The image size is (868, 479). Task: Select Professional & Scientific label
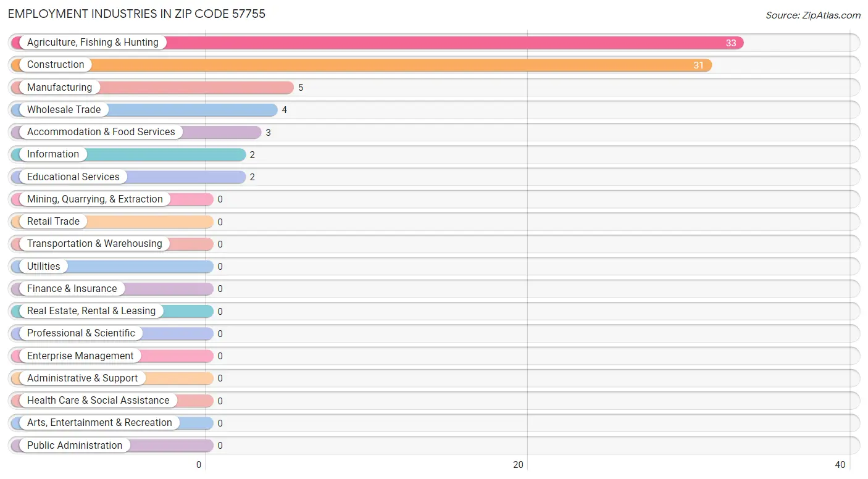81,333
